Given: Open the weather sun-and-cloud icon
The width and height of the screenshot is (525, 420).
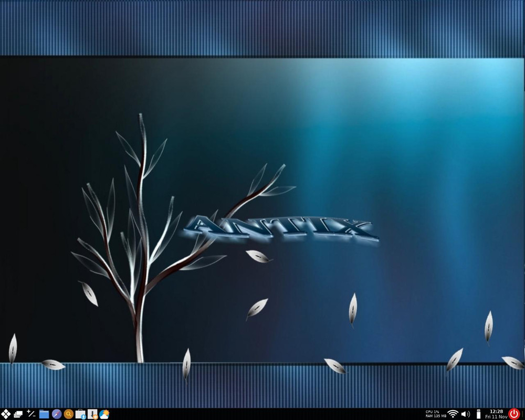Looking at the screenshot, I should (104, 414).
